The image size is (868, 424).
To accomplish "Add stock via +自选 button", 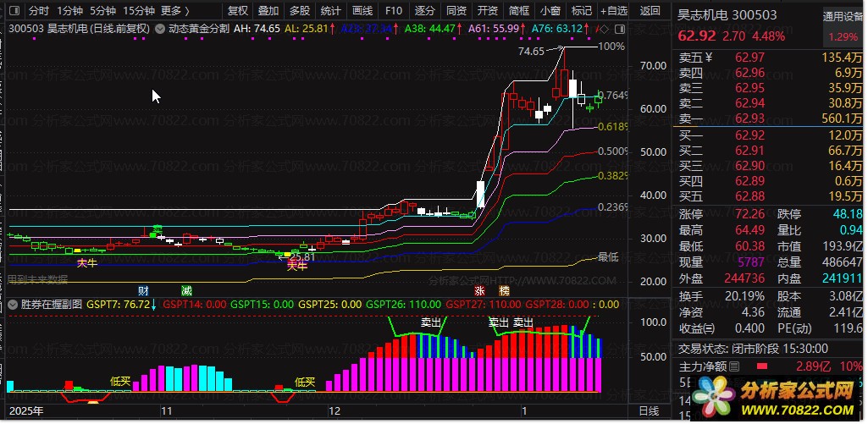I will pyautogui.click(x=614, y=10).
